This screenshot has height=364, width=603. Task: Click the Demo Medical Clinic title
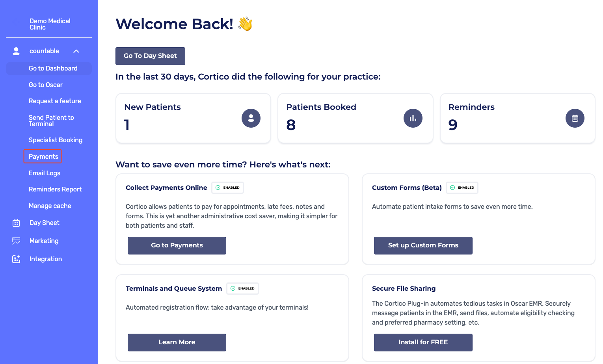(50, 24)
